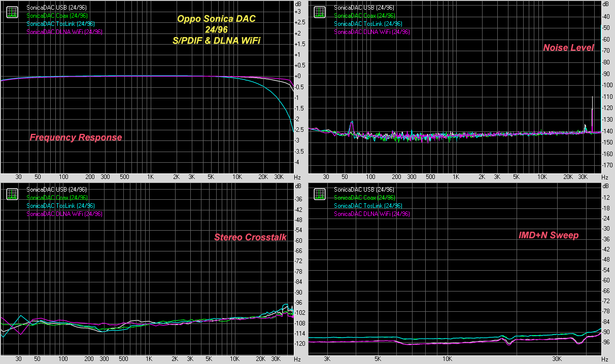Click the -102 dB label in Stereo Crosstalk

[x=300, y=313]
